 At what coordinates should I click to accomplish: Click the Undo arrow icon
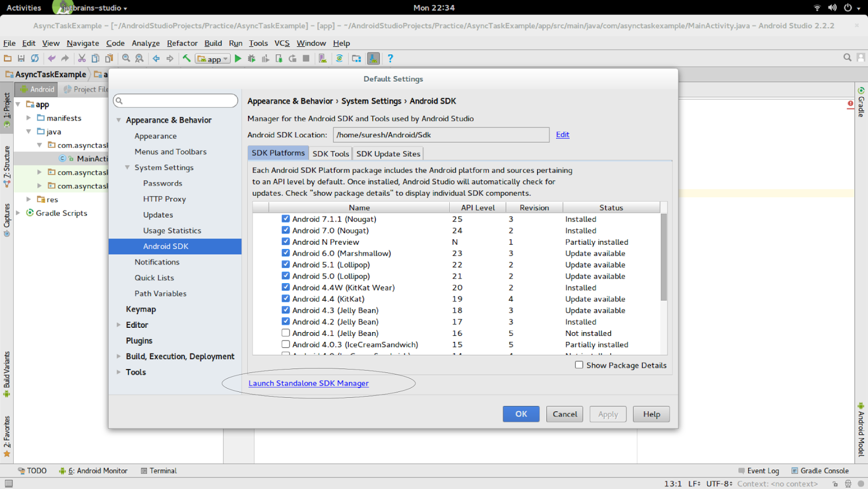click(52, 58)
